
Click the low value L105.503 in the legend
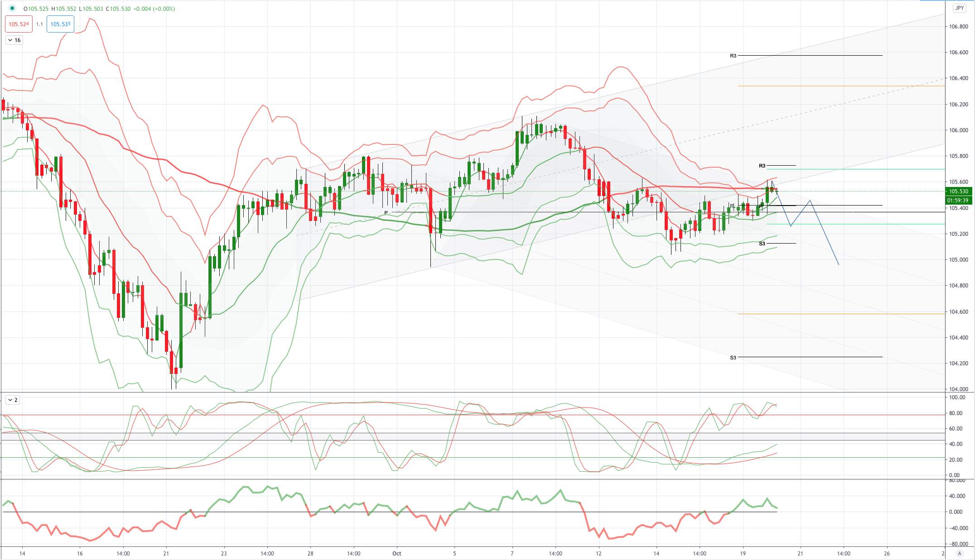tap(91, 9)
